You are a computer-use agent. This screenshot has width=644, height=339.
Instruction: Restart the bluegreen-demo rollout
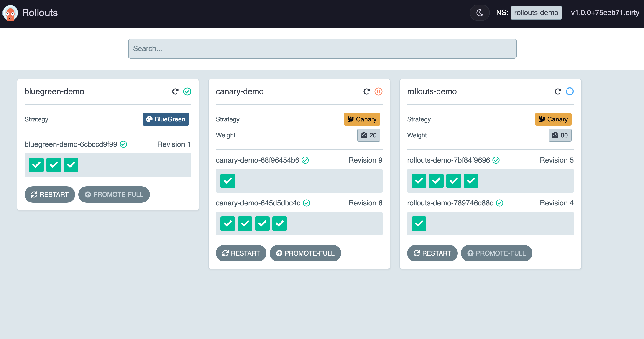coord(50,195)
